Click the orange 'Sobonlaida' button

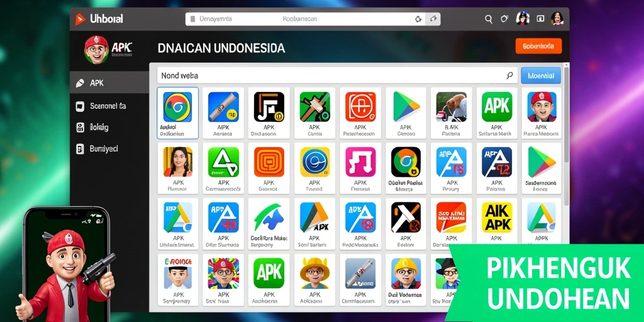click(538, 46)
